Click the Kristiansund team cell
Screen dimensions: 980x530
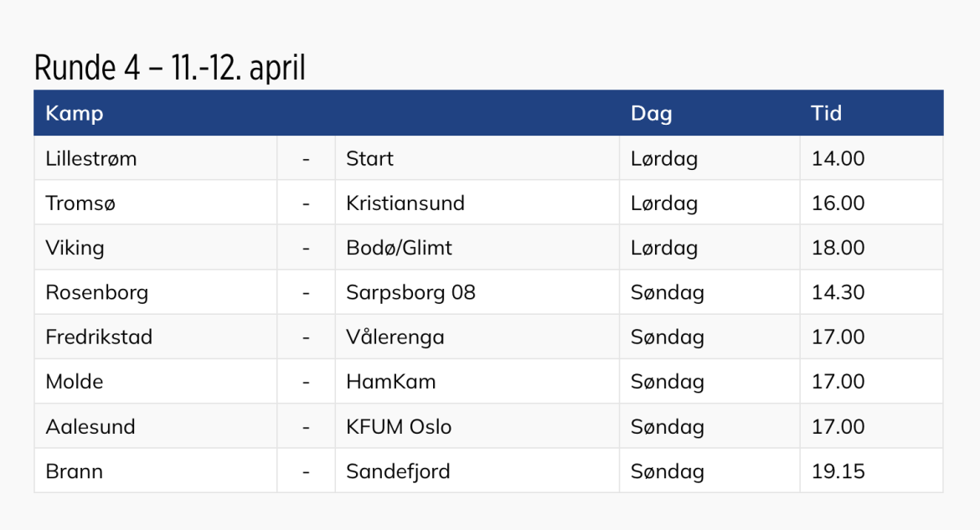[x=405, y=203]
